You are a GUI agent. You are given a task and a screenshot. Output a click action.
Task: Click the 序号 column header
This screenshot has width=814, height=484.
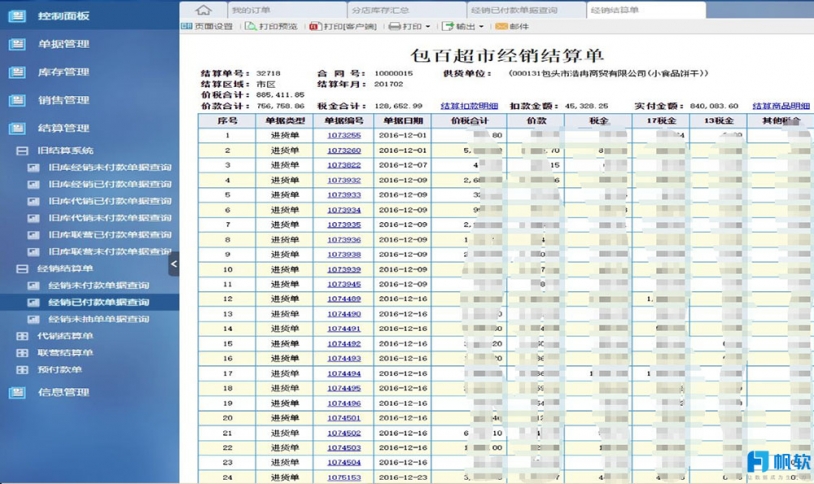227,120
